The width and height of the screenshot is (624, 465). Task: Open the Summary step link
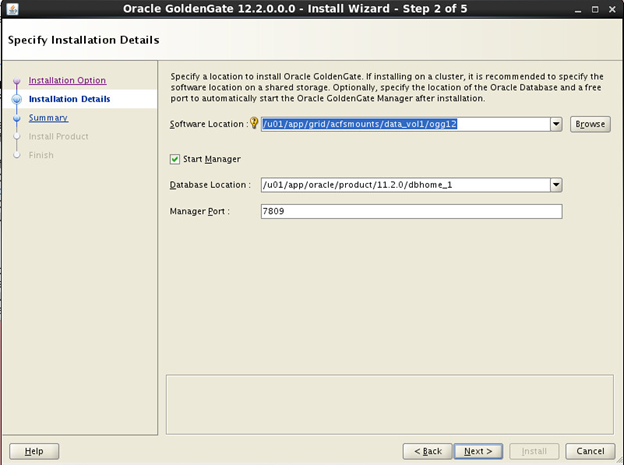click(x=48, y=118)
